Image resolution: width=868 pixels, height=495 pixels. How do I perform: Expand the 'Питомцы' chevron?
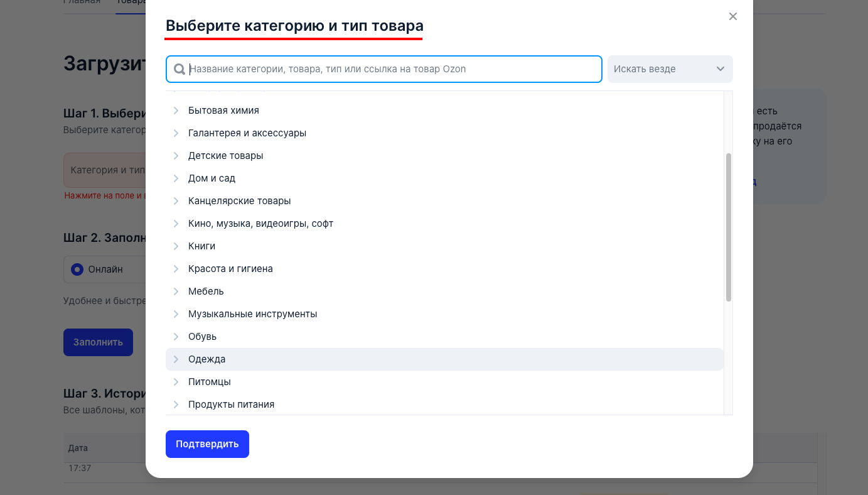pos(176,382)
